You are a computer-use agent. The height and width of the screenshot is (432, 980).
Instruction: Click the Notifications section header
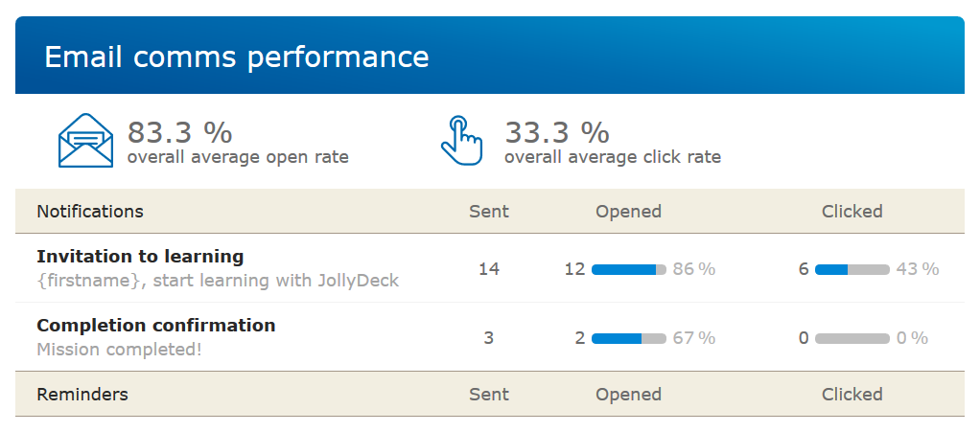(x=90, y=212)
